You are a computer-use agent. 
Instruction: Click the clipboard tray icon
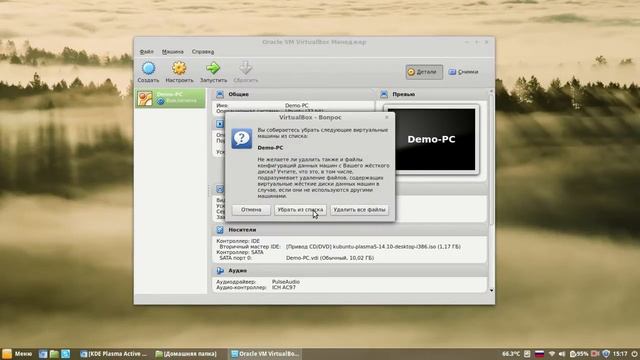click(527, 354)
